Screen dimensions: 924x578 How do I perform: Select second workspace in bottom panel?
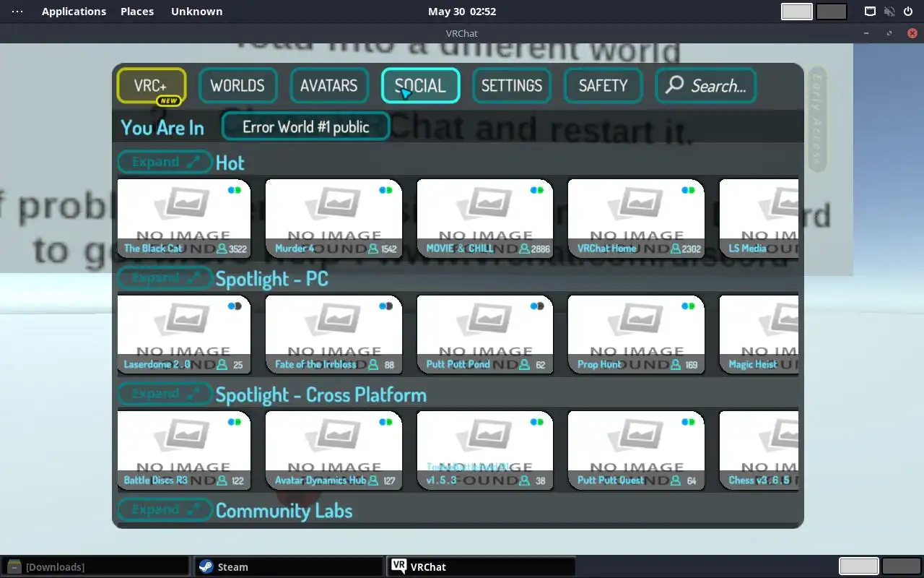[902, 566]
